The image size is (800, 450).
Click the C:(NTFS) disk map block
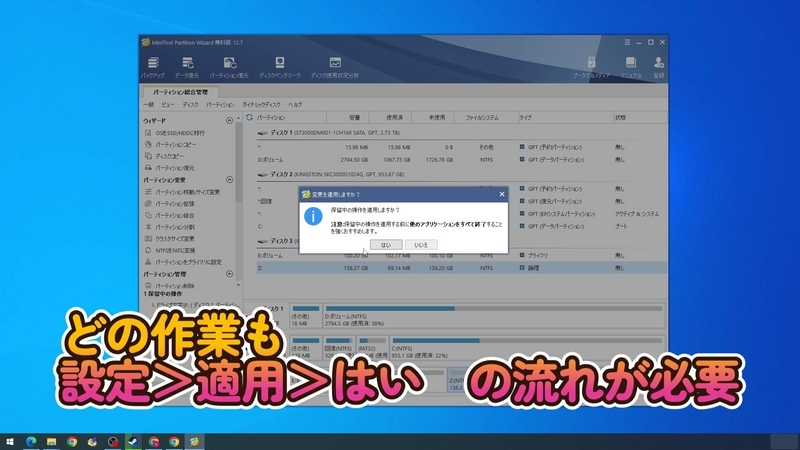point(527,347)
